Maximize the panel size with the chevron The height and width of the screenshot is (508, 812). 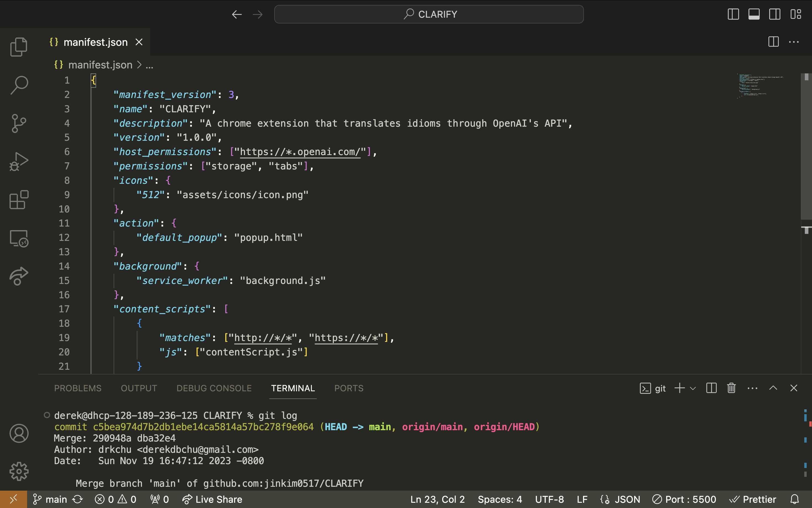[773, 388]
